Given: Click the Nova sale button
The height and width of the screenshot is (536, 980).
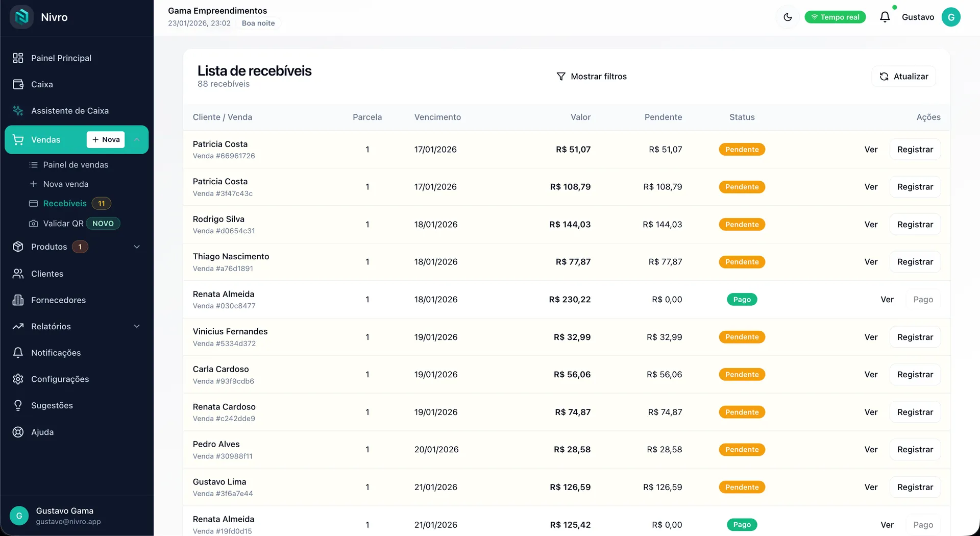Looking at the screenshot, I should [x=106, y=140].
